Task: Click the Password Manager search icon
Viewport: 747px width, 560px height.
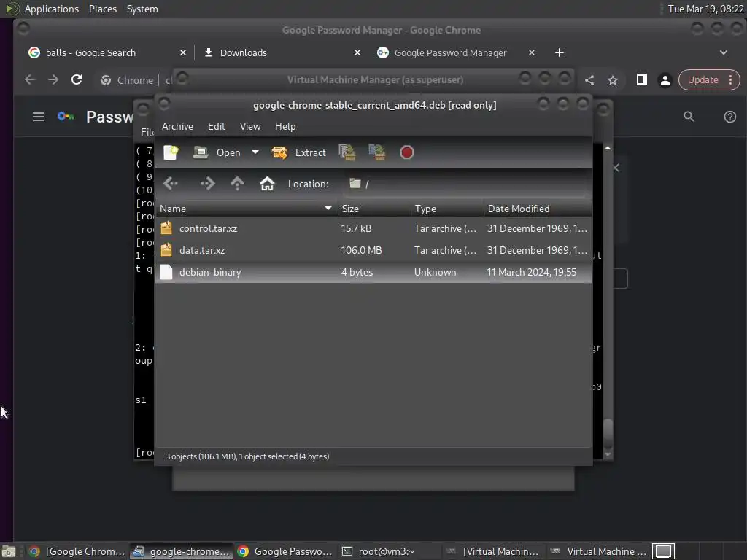Action: [689, 117]
